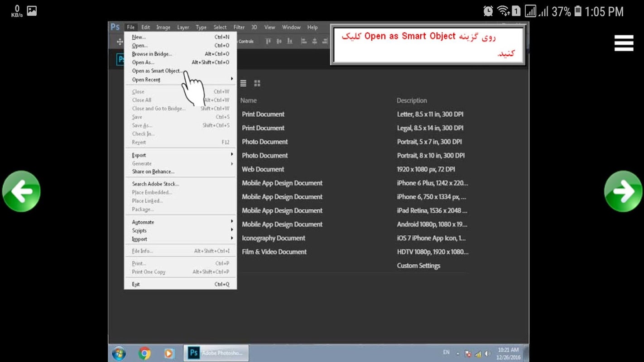The image size is (644, 362).
Task: Expand the Import submenu
Action: tap(180, 239)
